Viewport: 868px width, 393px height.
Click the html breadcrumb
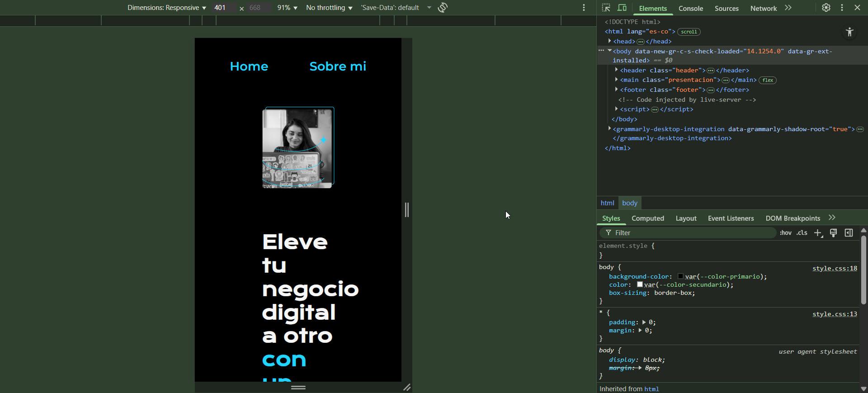tap(607, 203)
